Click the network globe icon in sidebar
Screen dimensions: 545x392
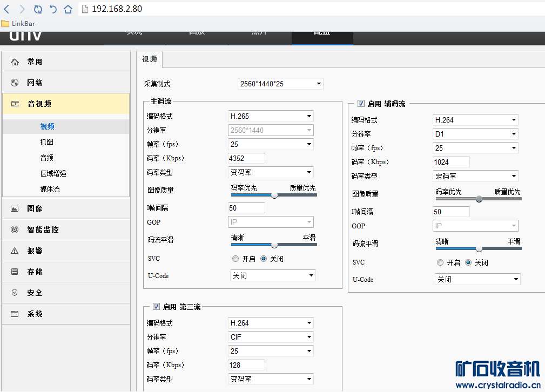click(15, 83)
